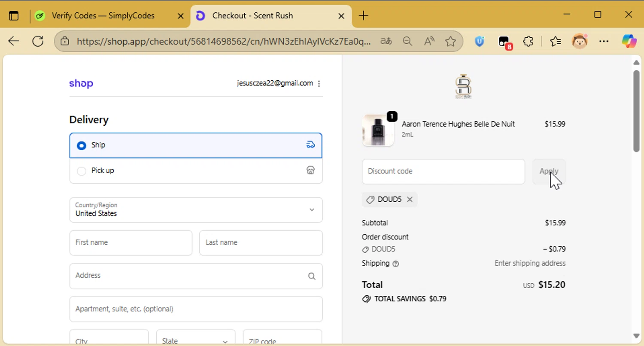The width and height of the screenshot is (644, 346).
Task: Open Read aloud icon in address bar
Action: click(x=429, y=41)
